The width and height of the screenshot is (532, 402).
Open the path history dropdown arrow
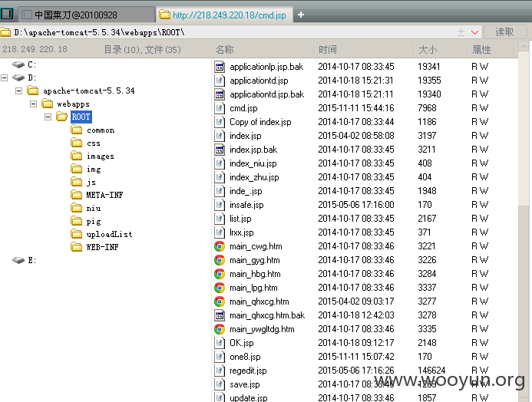(x=474, y=32)
